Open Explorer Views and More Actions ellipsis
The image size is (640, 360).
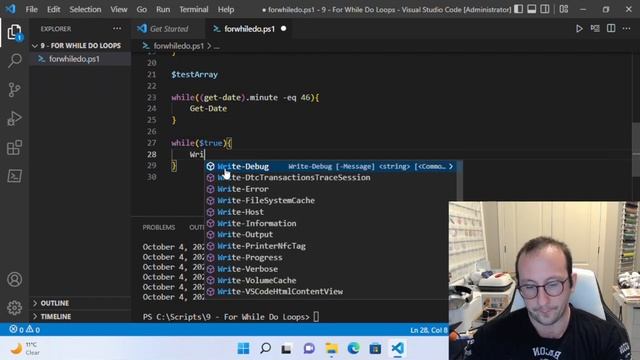tap(117, 29)
